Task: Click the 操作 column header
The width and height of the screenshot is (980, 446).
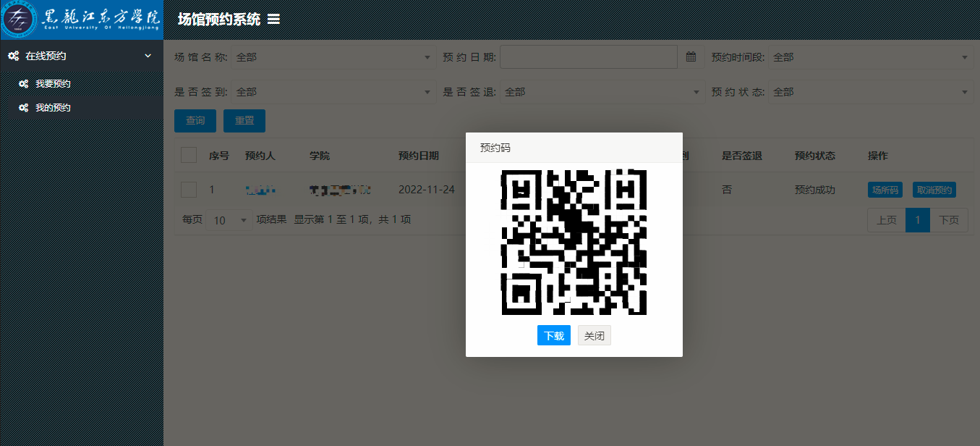Action: click(x=878, y=156)
